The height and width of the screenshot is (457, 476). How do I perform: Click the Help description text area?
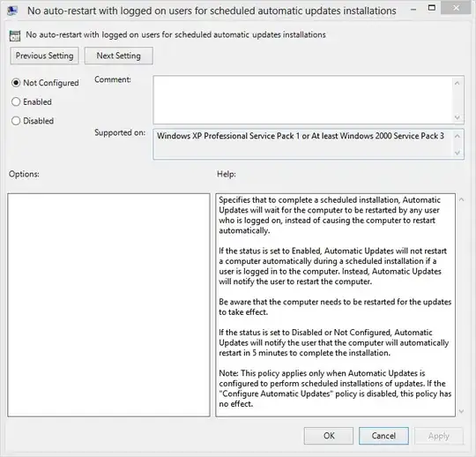(x=335, y=305)
